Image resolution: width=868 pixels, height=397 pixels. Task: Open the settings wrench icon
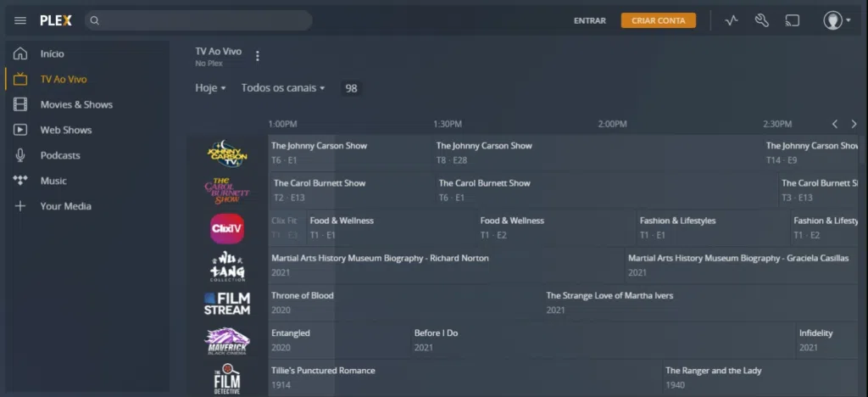[x=762, y=20]
